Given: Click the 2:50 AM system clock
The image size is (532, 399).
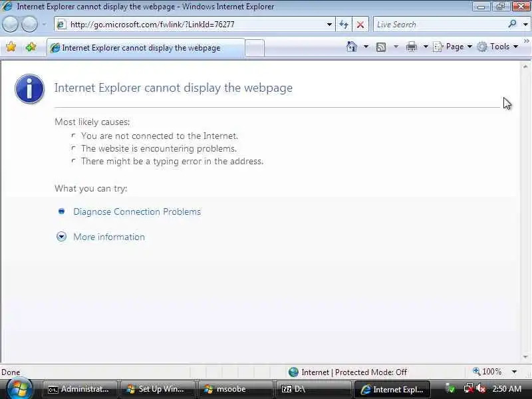Looking at the screenshot, I should point(507,389).
